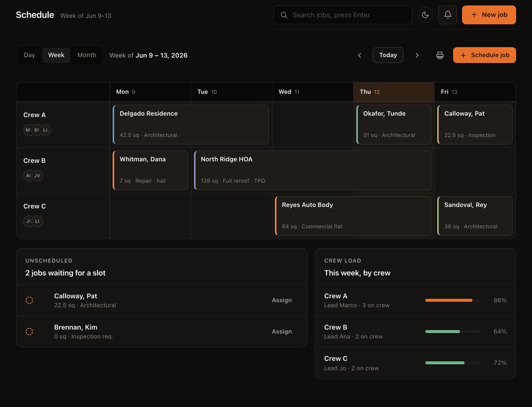Click '64 sq · Commercial flat' text
The height and width of the screenshot is (407, 532).
(x=312, y=226)
